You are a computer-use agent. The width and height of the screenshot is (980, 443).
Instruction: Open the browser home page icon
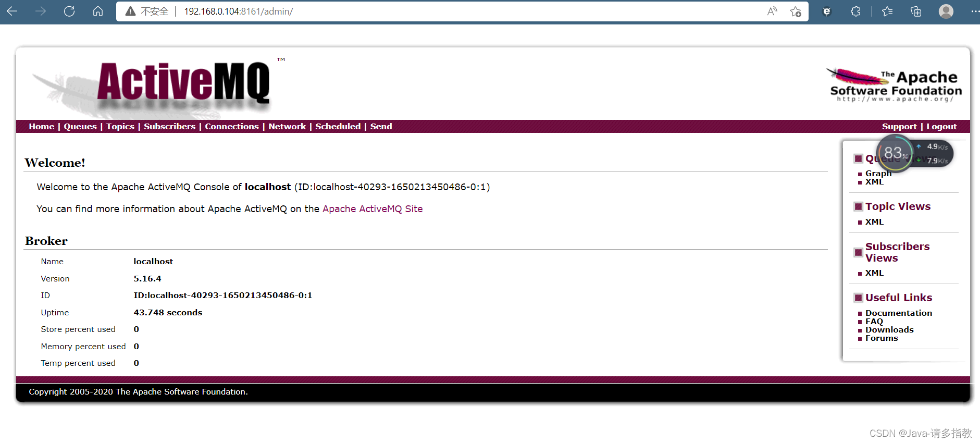point(98,11)
